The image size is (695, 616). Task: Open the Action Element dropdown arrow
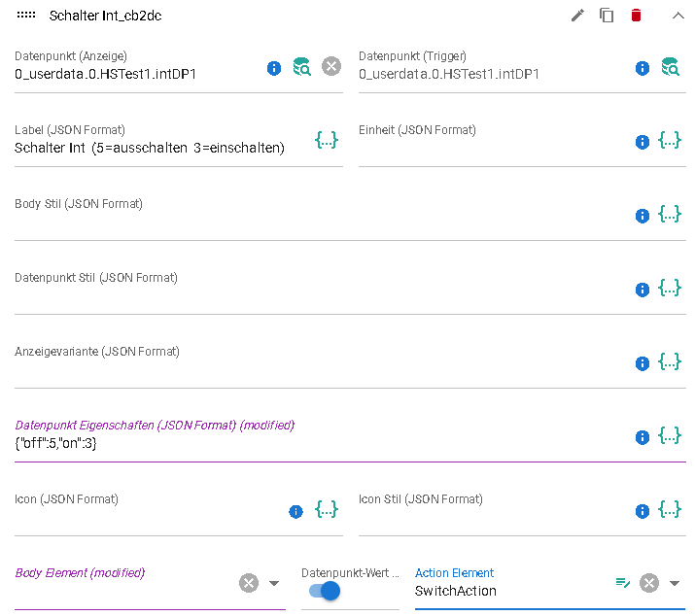coord(675,583)
